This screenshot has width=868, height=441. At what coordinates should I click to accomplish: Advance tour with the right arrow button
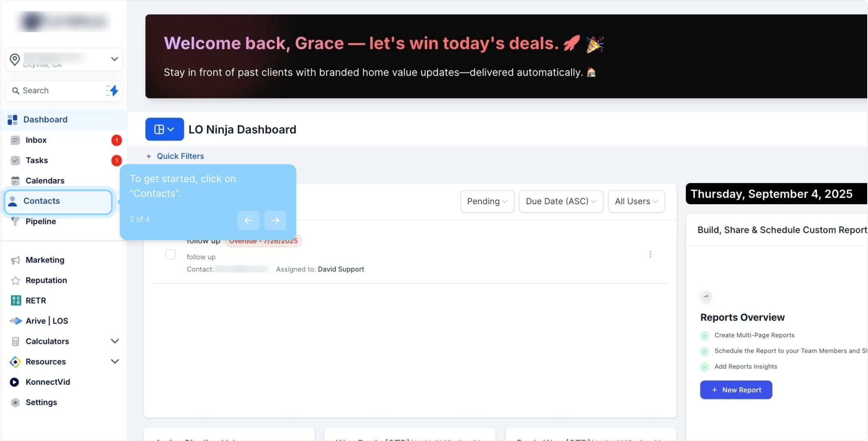pyautogui.click(x=275, y=220)
